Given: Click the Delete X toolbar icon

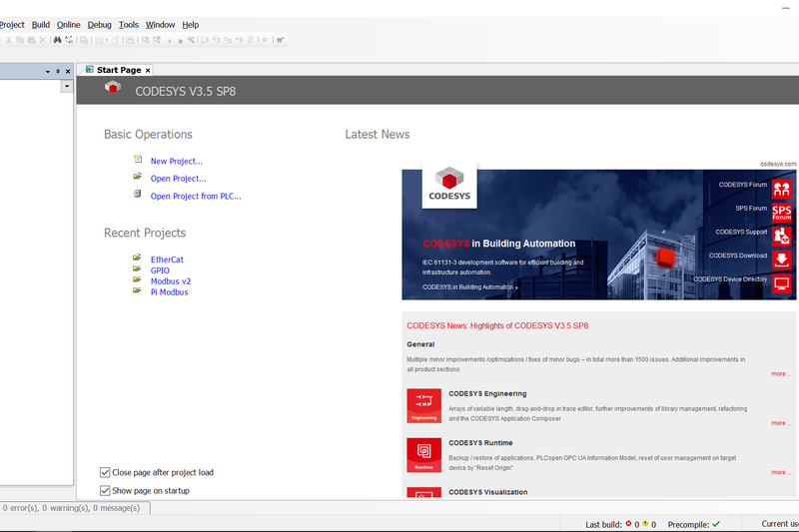Looking at the screenshot, I should click(x=43, y=40).
